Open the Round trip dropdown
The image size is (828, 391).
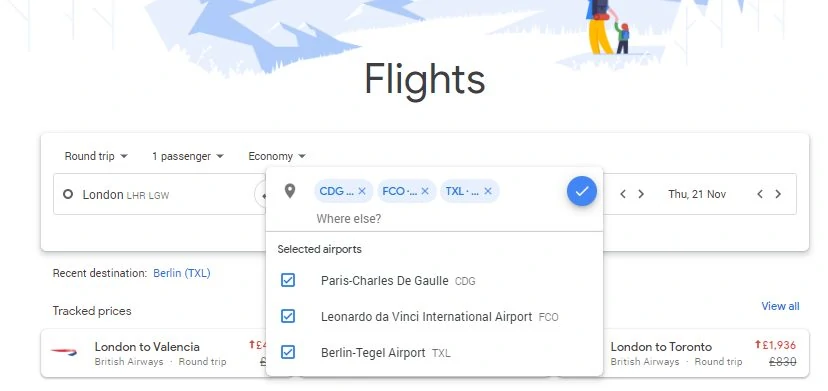point(96,156)
